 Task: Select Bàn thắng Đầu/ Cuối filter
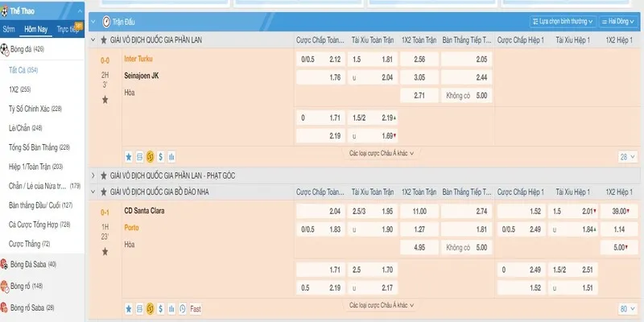tap(41, 205)
